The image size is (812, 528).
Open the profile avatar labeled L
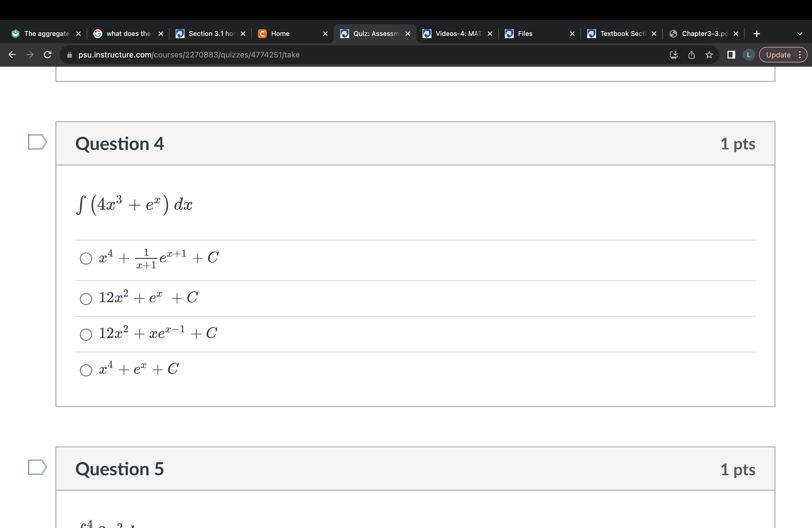pyautogui.click(x=748, y=55)
